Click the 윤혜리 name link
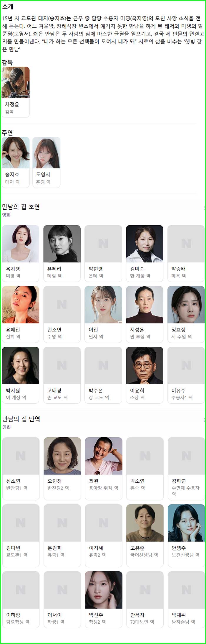The height and width of the screenshot is (644, 206). point(54,269)
